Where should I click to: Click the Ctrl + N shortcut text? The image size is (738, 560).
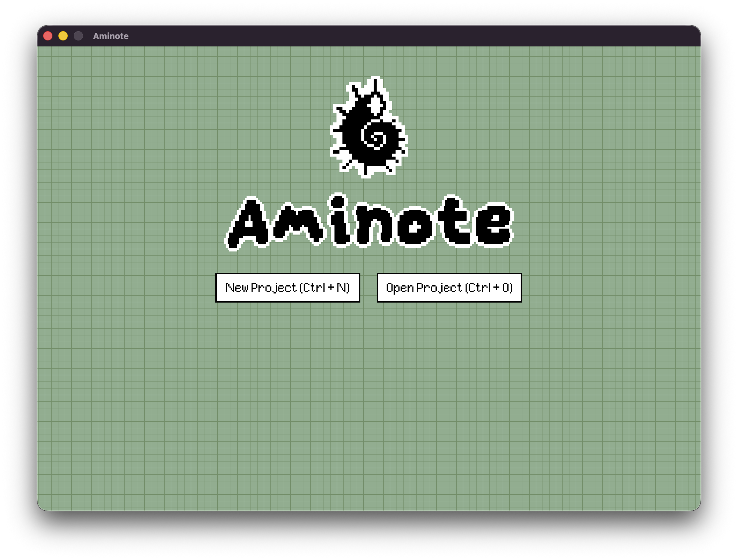coord(324,288)
